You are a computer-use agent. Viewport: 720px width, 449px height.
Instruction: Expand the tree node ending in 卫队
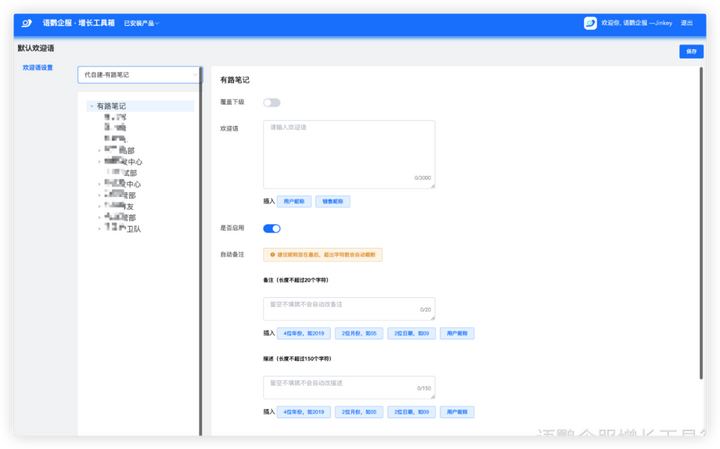point(99,229)
